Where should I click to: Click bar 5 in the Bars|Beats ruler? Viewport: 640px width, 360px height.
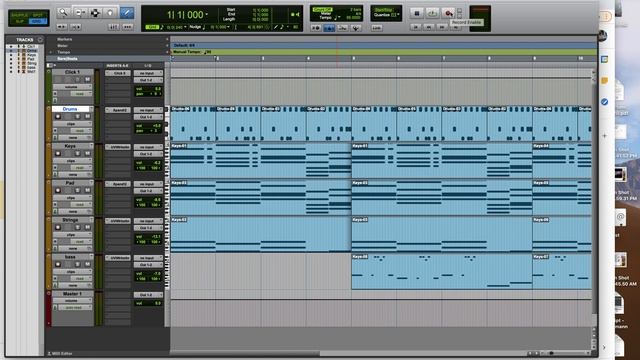(x=353, y=58)
